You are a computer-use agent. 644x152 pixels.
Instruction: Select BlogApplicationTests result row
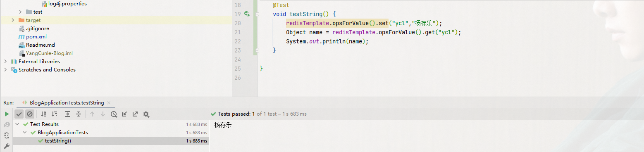pyautogui.click(x=111, y=133)
